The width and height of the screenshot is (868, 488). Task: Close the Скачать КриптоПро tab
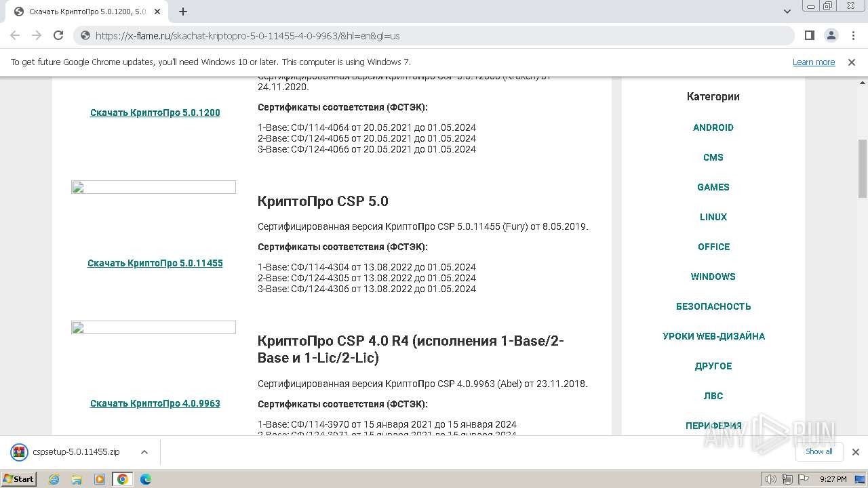point(157,12)
